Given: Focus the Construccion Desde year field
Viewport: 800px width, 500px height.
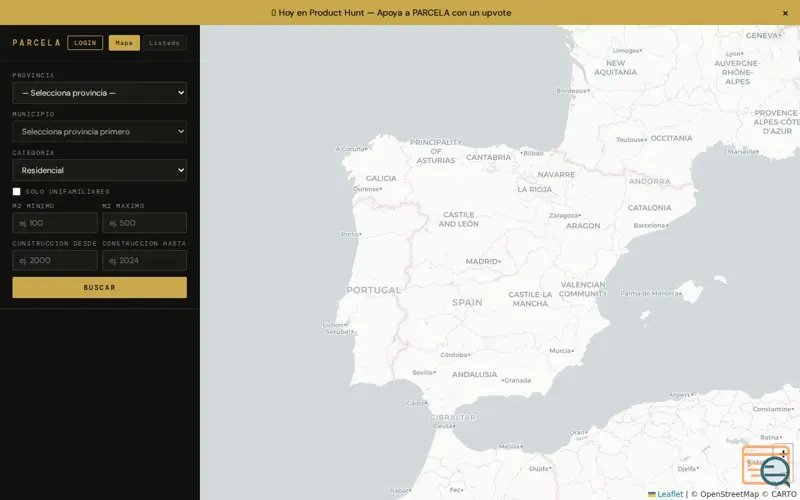Looking at the screenshot, I should tap(55, 260).
